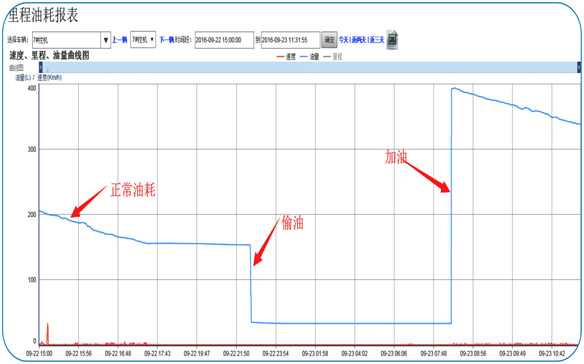Viewport: 584px width, 364px height.
Task: Click the left handle of range slider
Action: pyautogui.click(x=41, y=67)
